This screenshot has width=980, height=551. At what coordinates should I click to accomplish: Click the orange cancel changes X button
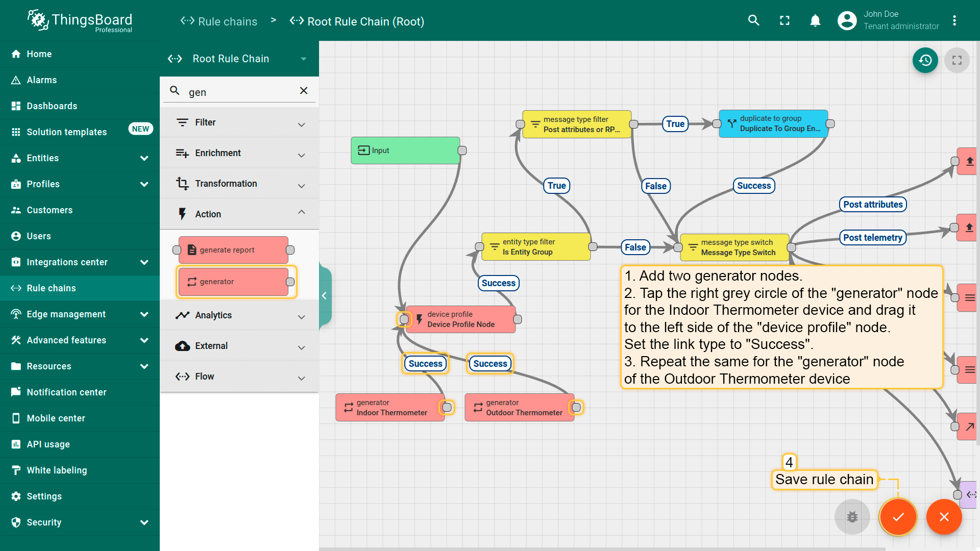point(944,517)
